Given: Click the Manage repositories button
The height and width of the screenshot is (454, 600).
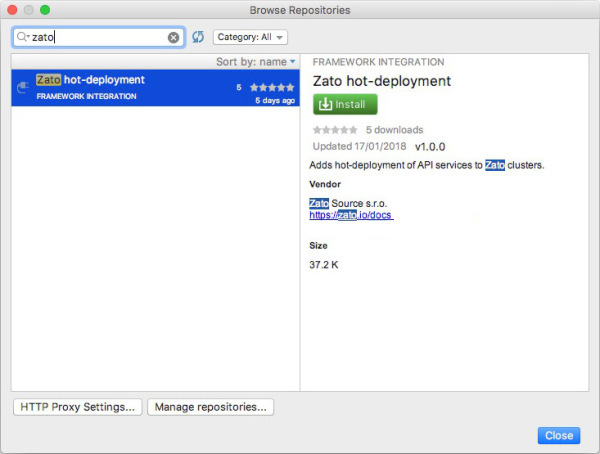Looking at the screenshot, I should pyautogui.click(x=210, y=407).
